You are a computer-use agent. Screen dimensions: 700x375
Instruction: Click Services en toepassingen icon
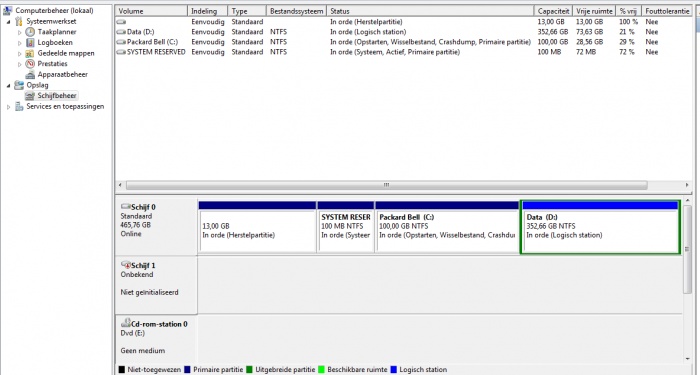pos(19,106)
